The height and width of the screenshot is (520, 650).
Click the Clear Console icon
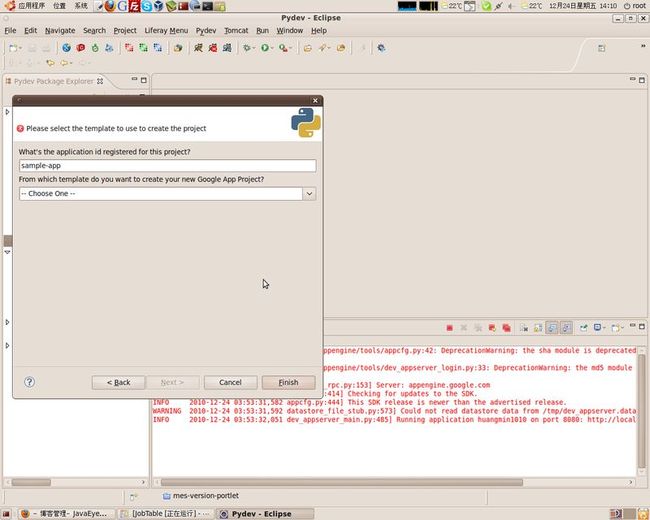[x=524, y=328]
